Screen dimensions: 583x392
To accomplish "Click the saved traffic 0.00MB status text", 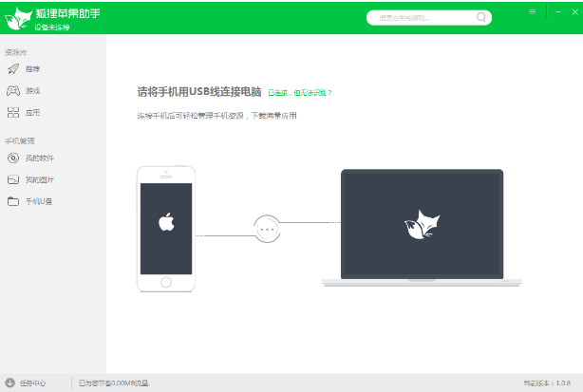I will point(114,383).
